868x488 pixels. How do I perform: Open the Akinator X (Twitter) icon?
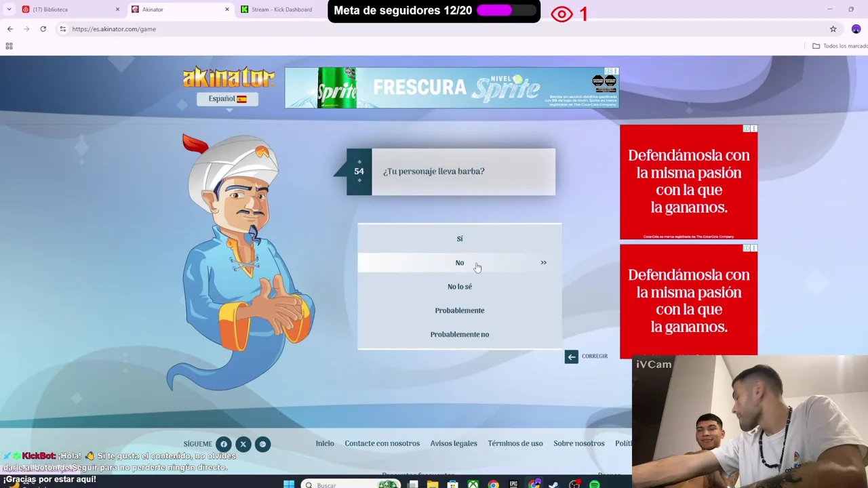pyautogui.click(x=243, y=445)
